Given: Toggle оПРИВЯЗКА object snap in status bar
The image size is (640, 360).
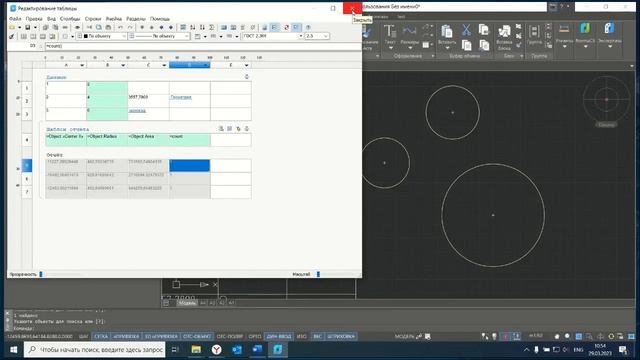Looking at the screenshot, I should coord(126,337).
